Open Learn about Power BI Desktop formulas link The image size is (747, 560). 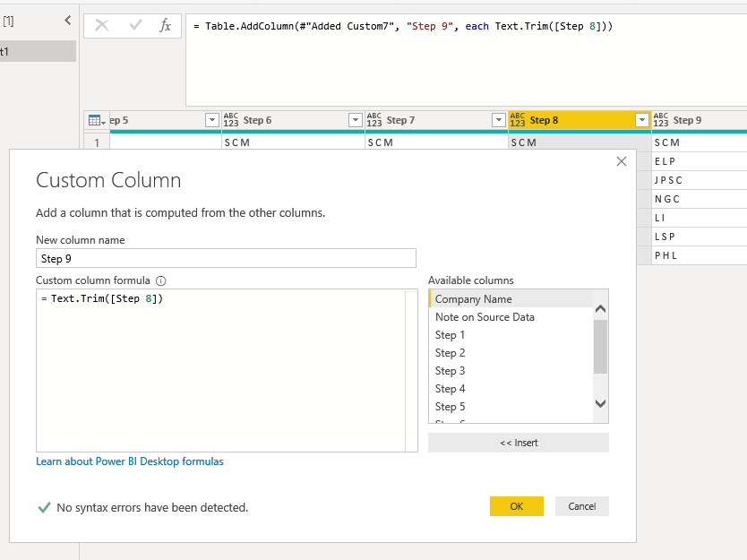point(130,461)
